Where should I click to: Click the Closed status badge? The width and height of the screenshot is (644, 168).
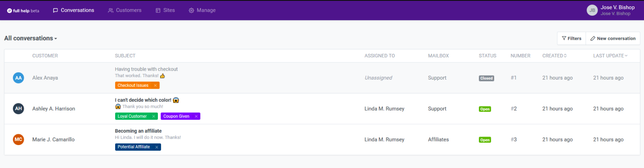[486, 78]
